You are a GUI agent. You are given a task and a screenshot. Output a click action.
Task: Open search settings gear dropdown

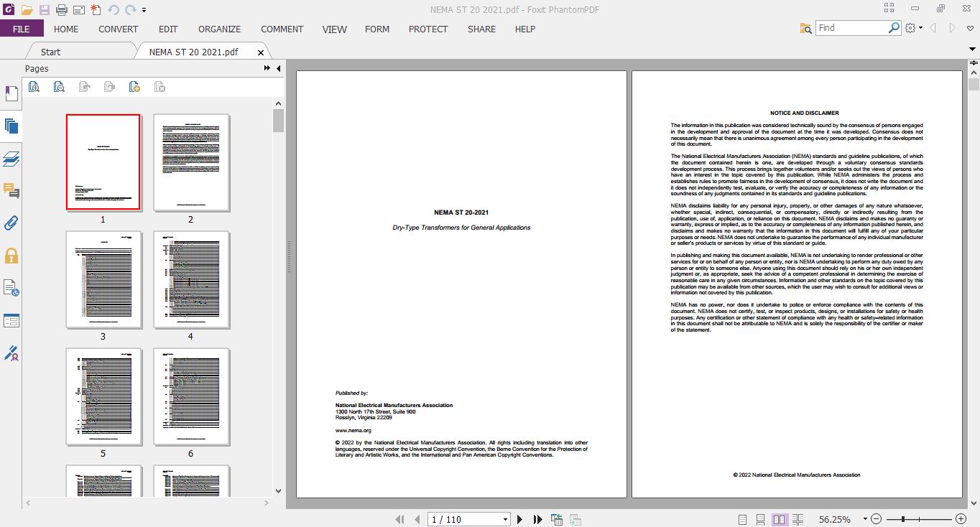pos(914,28)
